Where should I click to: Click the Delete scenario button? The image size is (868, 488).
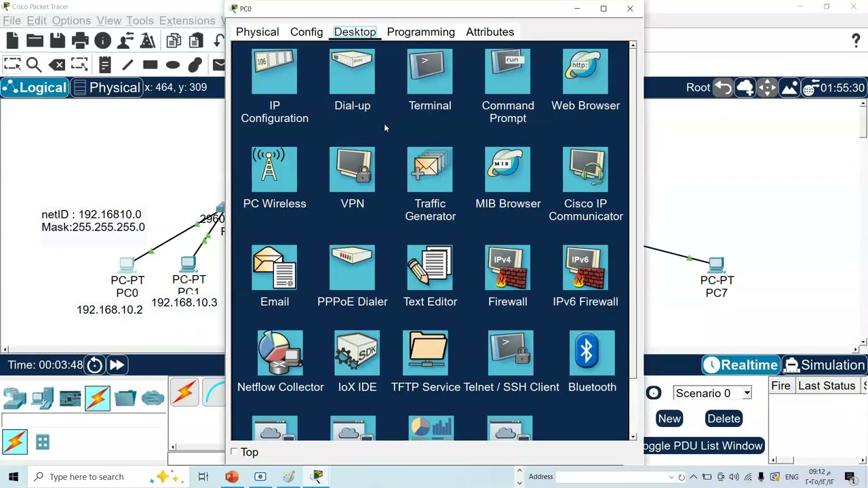click(724, 419)
